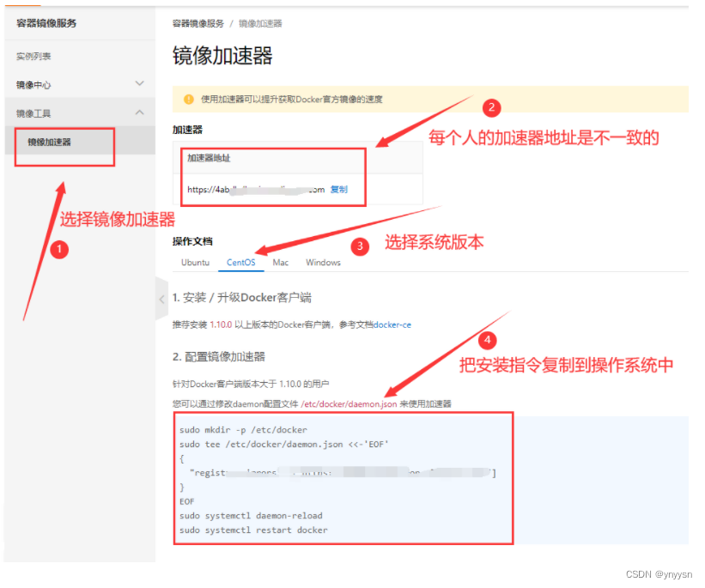Click 容器镜像服务 sidebar title
Screen dimensions: 705x588
tap(46, 23)
